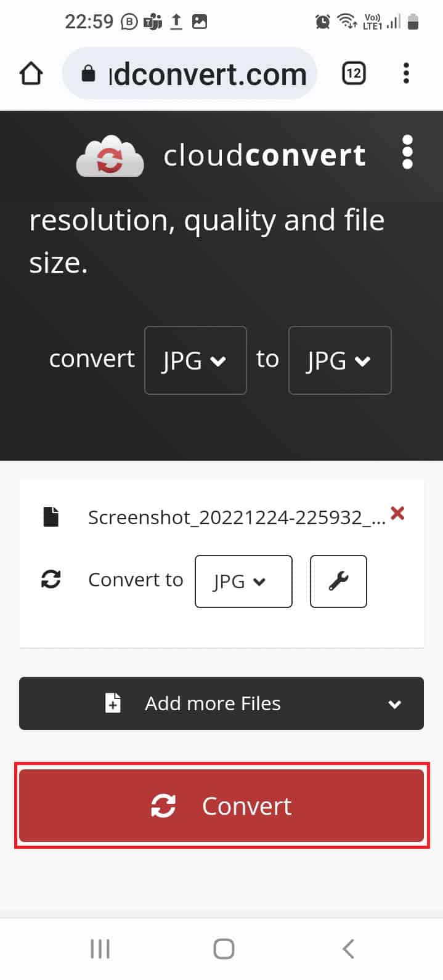The image size is (443, 980).
Task: Open the cloudconvert site menu (three dots)
Action: tap(407, 155)
